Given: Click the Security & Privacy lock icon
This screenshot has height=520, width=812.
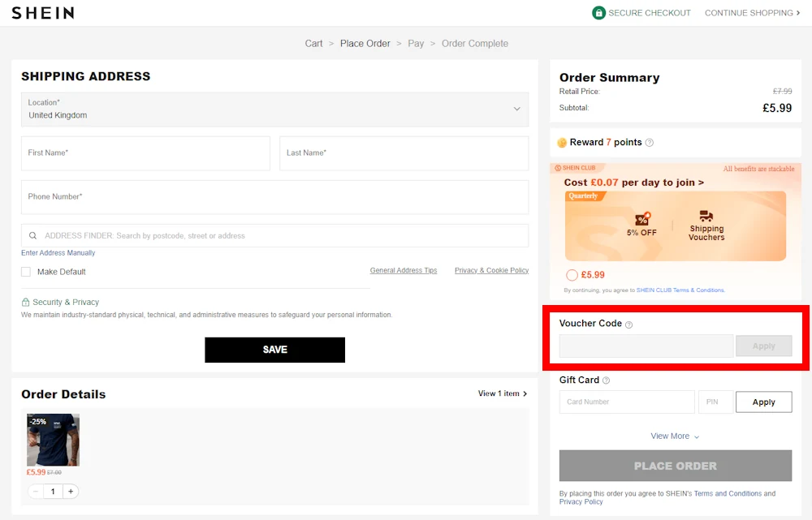Looking at the screenshot, I should click(x=25, y=302).
